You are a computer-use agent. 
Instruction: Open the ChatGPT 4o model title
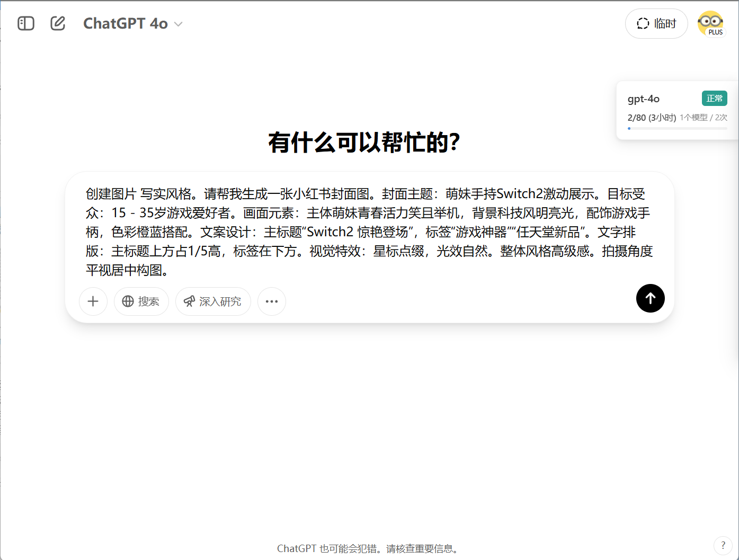click(126, 24)
